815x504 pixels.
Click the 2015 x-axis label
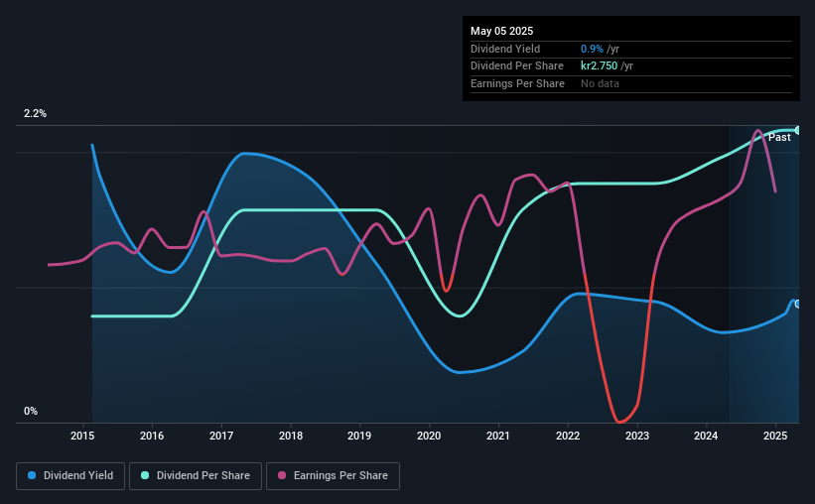pyautogui.click(x=82, y=436)
